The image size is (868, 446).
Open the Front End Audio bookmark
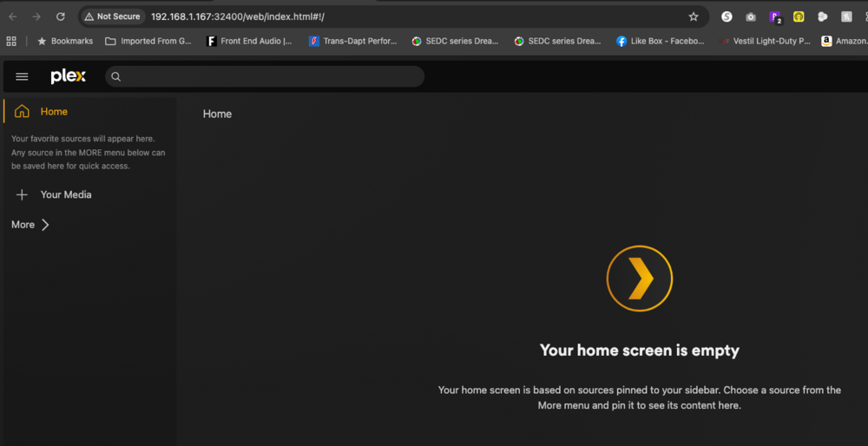pos(250,41)
